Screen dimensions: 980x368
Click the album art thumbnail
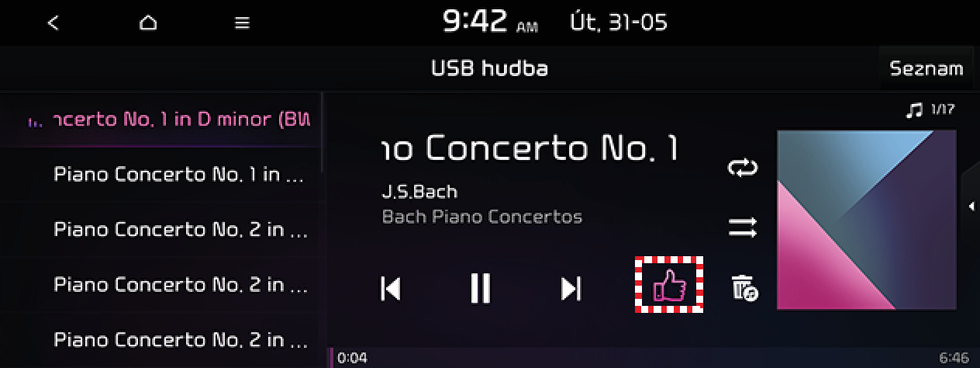[x=865, y=220]
